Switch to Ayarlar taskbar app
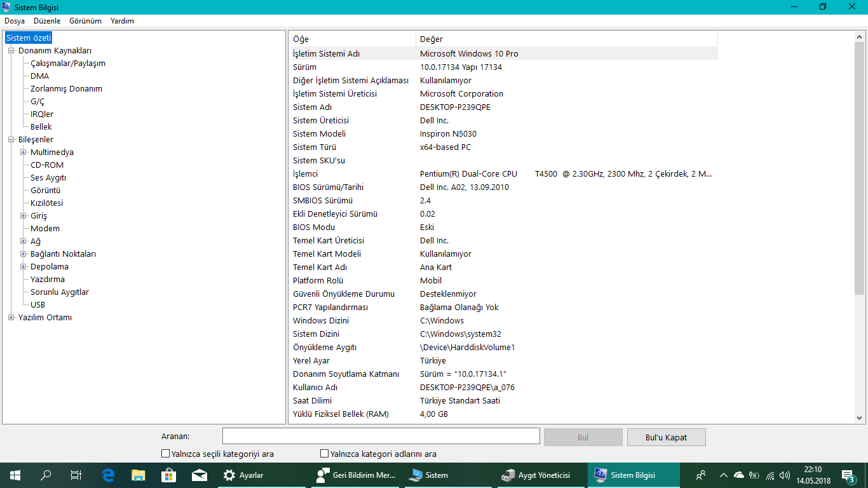Image resolution: width=868 pixels, height=488 pixels. pos(261,475)
